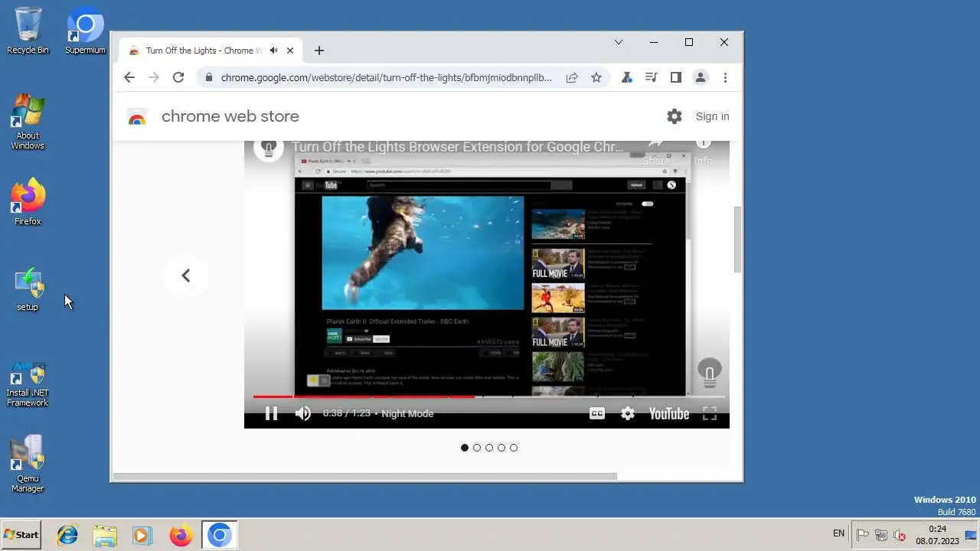Close the Turn Off the Lights tab
This screenshot has width=980, height=551.
[x=290, y=51]
